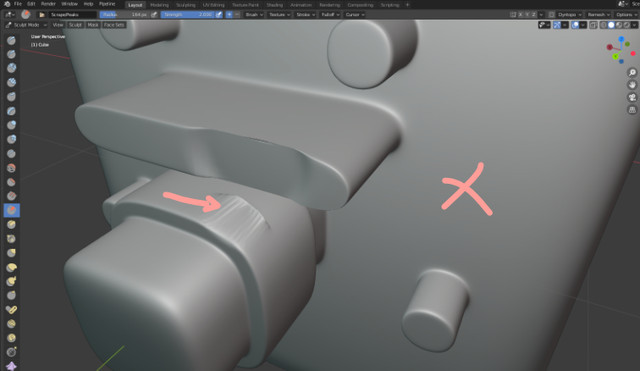Set brush direction to Subtract (−)

237,15
